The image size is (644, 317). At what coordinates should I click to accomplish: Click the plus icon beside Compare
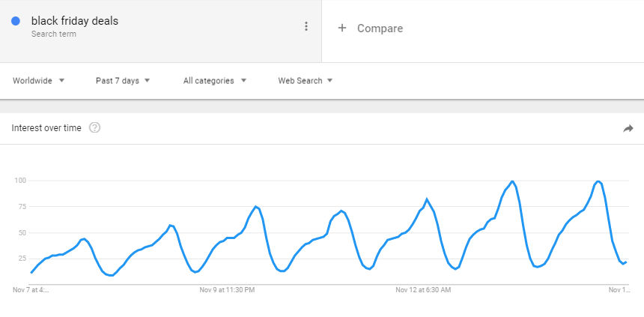pyautogui.click(x=342, y=28)
